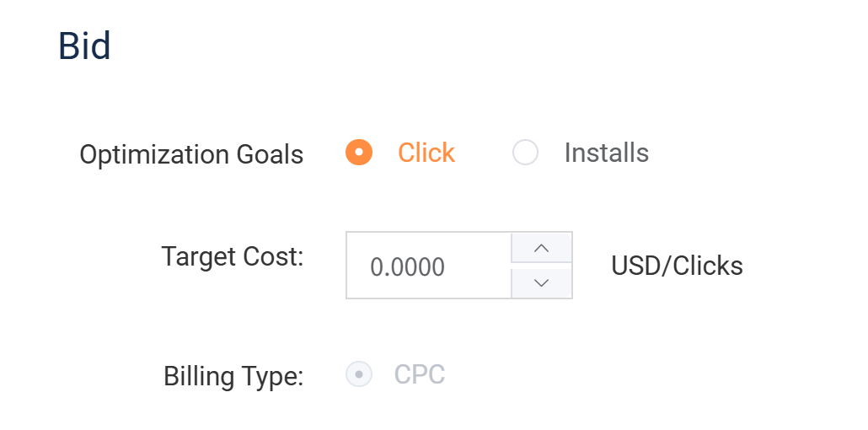Click the orange filled circle beside Click
868x430 pixels.
[358, 153]
